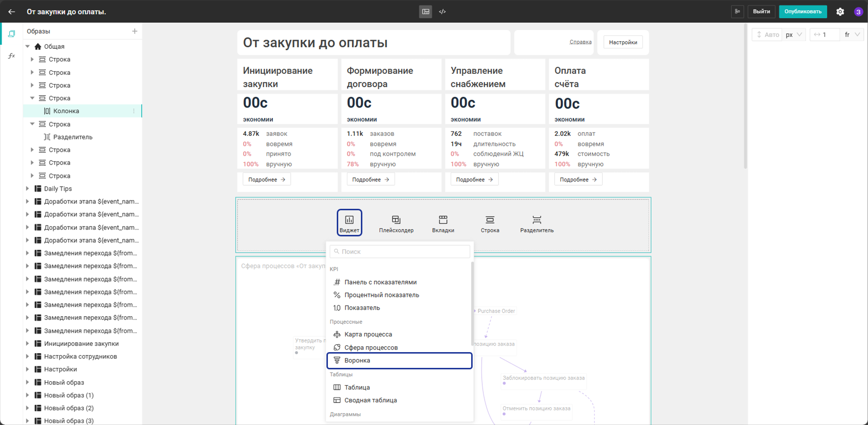Select the Новый образ tree item
This screenshot has width=868, height=425.
83,383
